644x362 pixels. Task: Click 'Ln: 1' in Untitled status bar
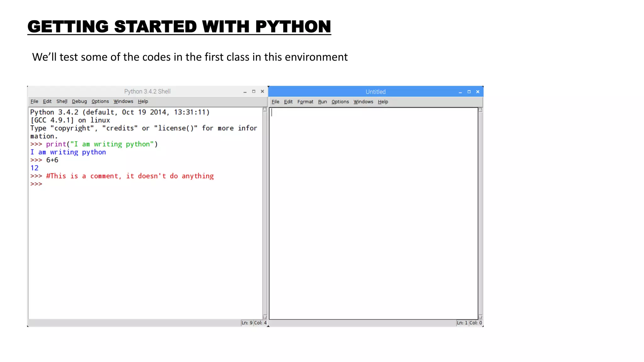pos(462,323)
